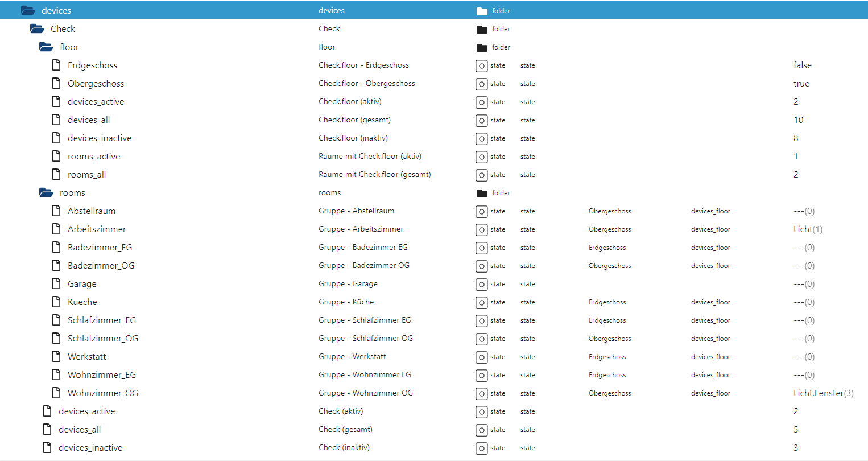868x461 pixels.
Task: Click state type icon in Check.floor - Erdgeschoss row
Action: click(482, 65)
